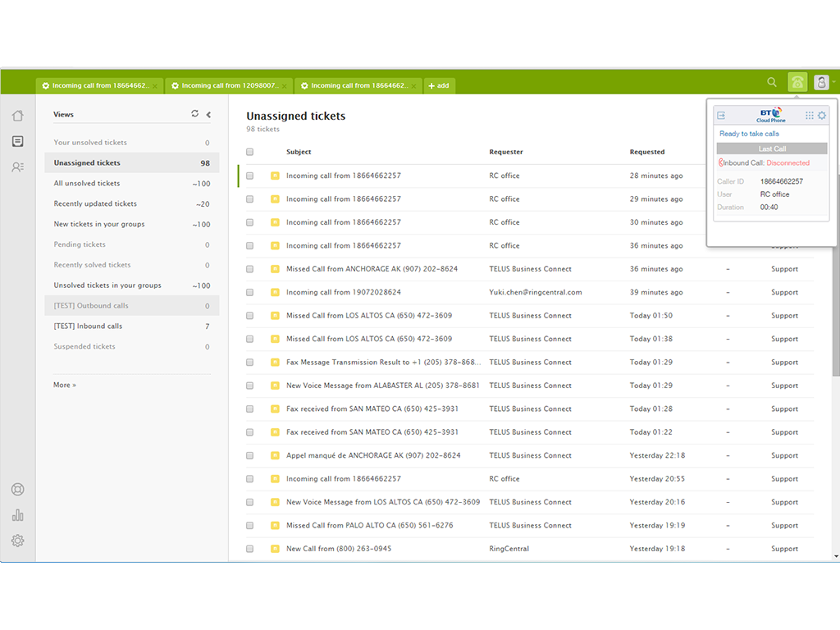The height and width of the screenshot is (630, 840).
Task: Collapse the Views panel with the chevron
Action: (x=208, y=115)
